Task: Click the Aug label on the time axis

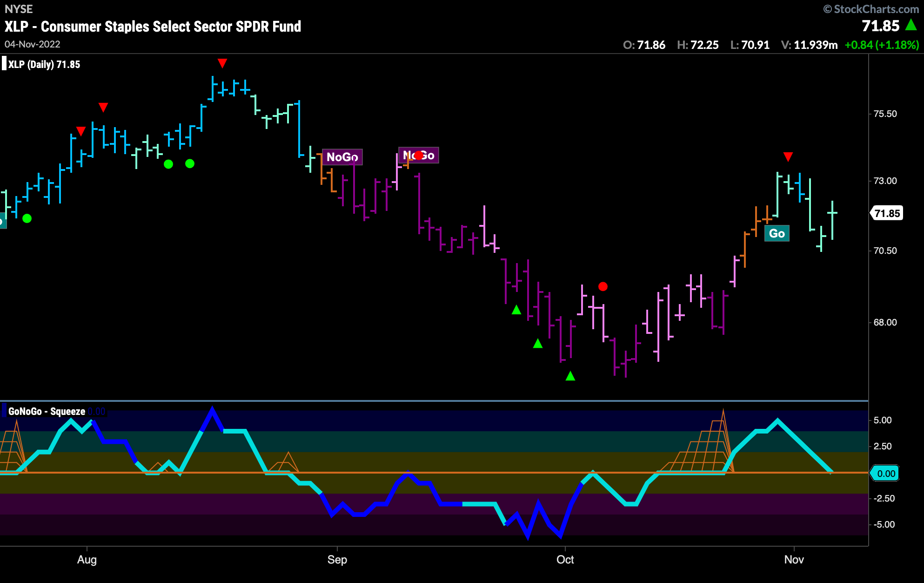Action: [x=87, y=559]
